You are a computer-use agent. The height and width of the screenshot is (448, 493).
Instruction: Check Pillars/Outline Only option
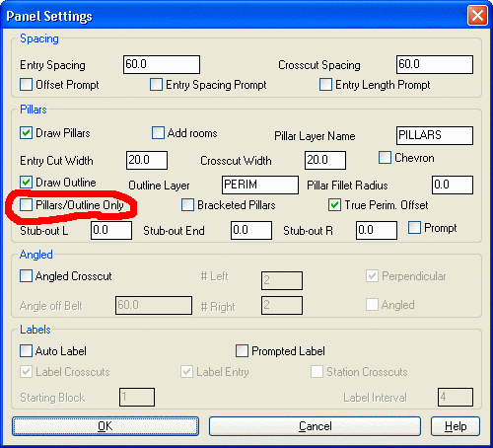[26, 205]
